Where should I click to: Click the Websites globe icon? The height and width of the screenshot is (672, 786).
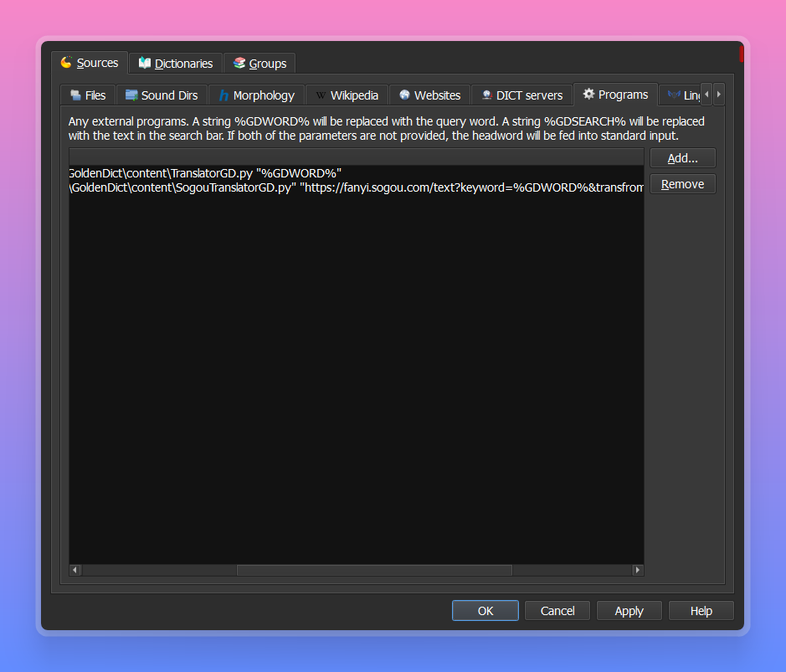pos(404,95)
